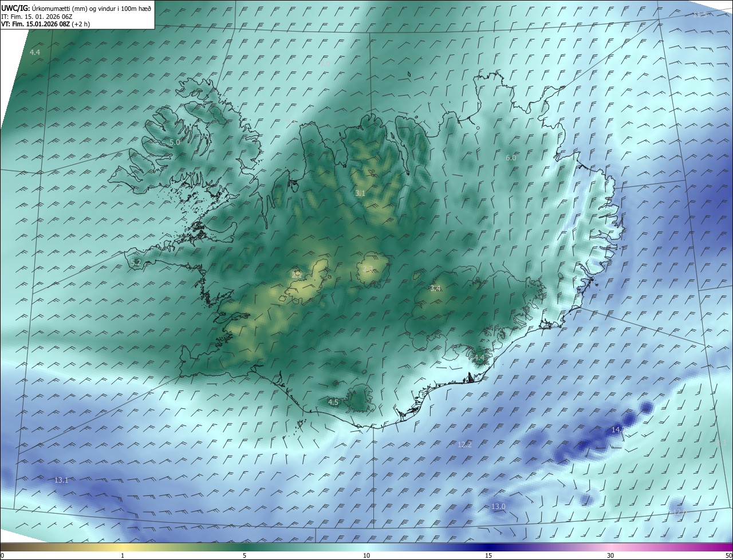733x560 pixels.
Task: Click the 3.1 value in north Iceland
Action: [360, 194]
